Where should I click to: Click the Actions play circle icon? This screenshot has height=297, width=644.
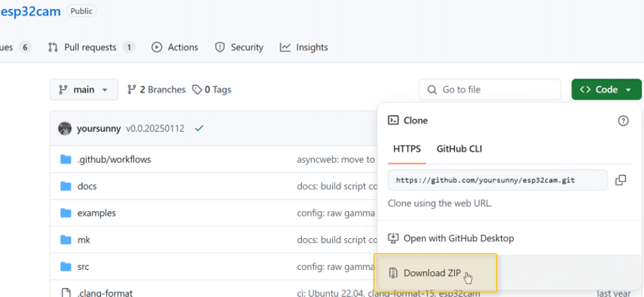(x=157, y=47)
